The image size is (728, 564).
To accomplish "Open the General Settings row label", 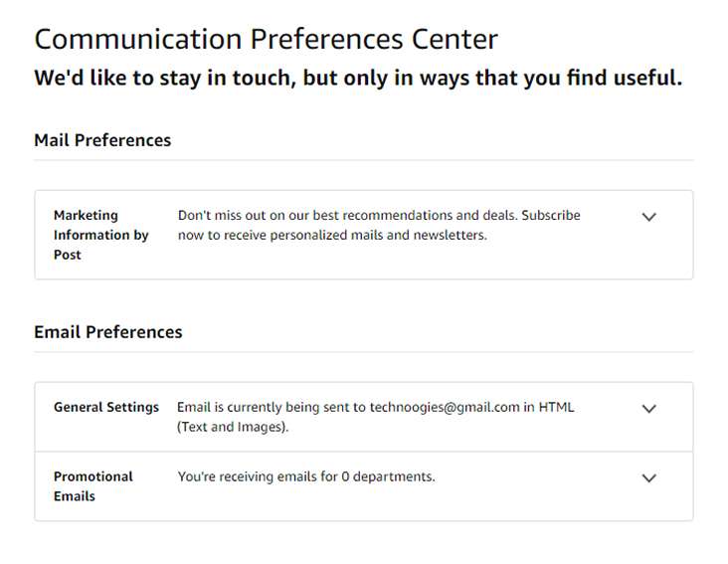I will [106, 407].
